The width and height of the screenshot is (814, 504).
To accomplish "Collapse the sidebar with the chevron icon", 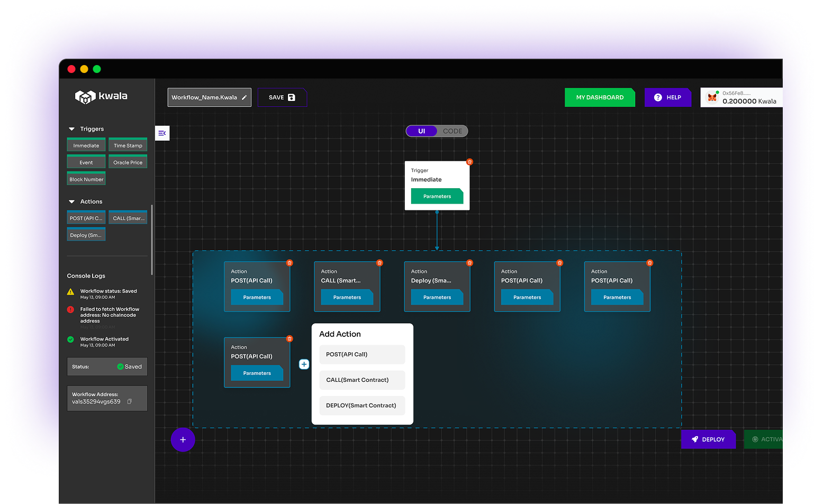I will click(162, 133).
